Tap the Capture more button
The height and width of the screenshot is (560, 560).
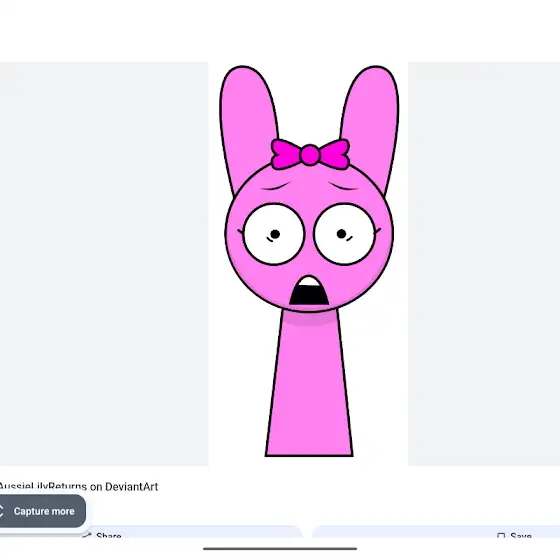41,511
